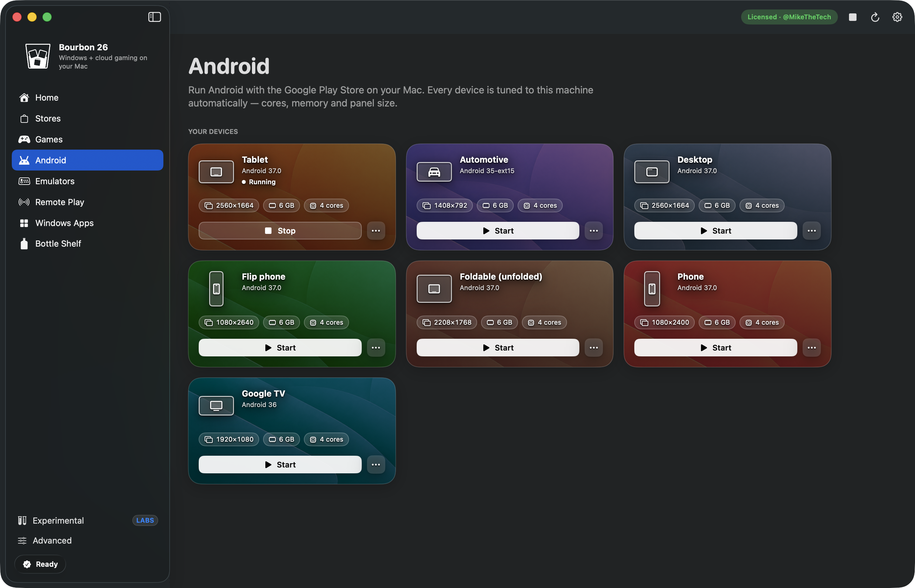Click the LABS badge next to Experimental

(145, 520)
